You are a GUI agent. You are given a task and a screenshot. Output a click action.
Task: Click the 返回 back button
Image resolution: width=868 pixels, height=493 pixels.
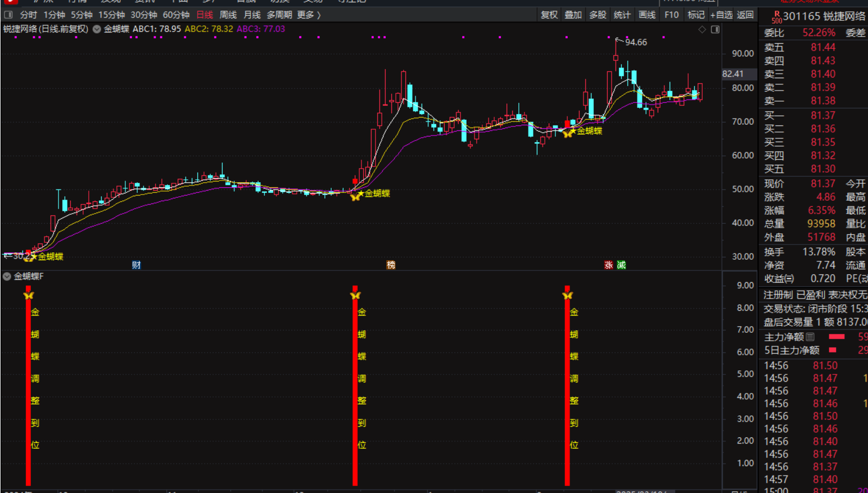tap(745, 15)
